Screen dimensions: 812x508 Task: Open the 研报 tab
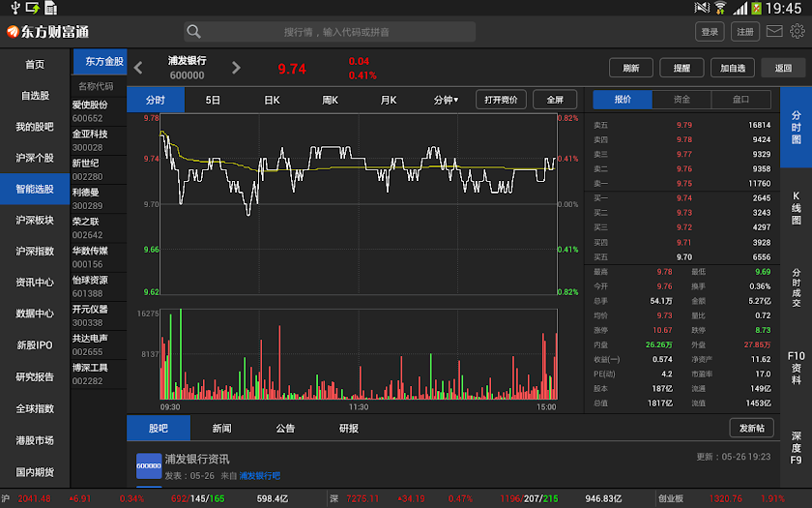349,428
